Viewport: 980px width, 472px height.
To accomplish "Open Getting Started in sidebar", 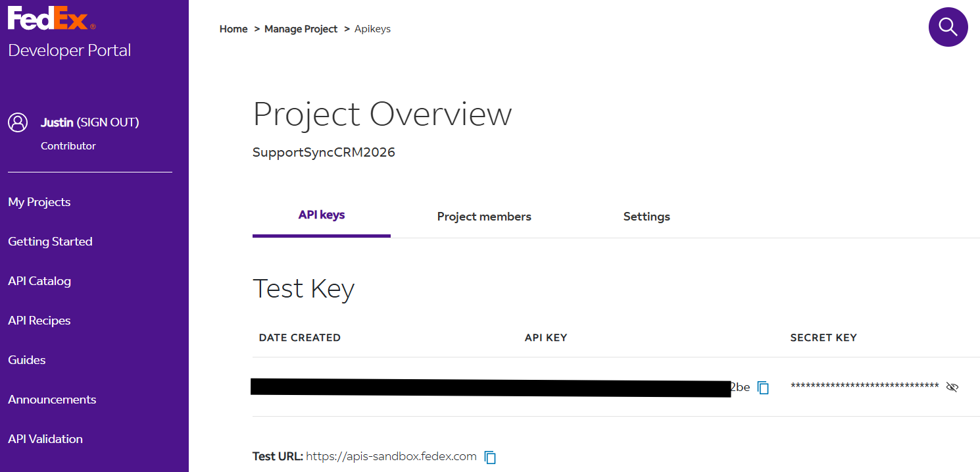I will pos(50,242).
